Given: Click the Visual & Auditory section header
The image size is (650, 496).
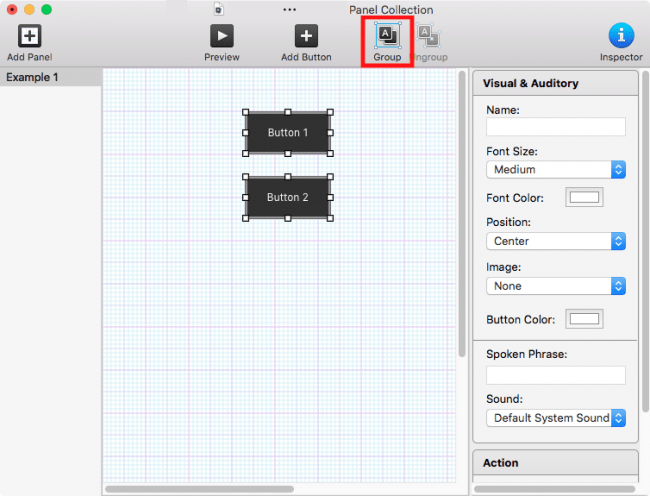Looking at the screenshot, I should (x=555, y=83).
